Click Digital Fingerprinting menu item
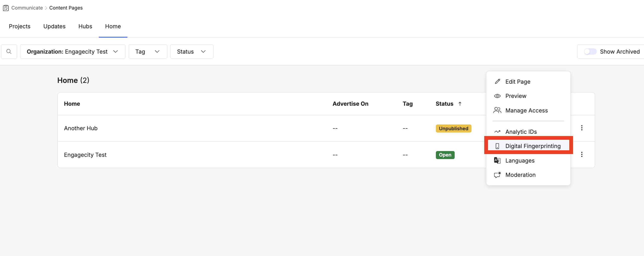Image resolution: width=644 pixels, height=256 pixels. coord(533,146)
